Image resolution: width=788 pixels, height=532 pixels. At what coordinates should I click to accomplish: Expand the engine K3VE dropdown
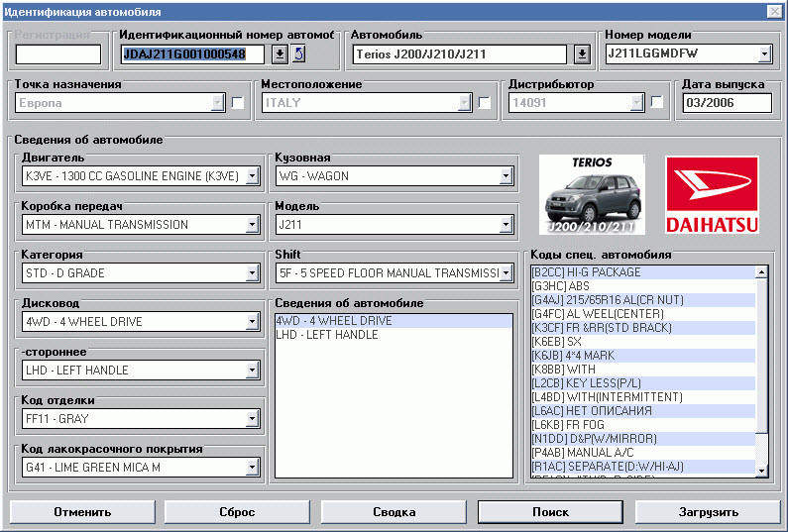(x=253, y=176)
